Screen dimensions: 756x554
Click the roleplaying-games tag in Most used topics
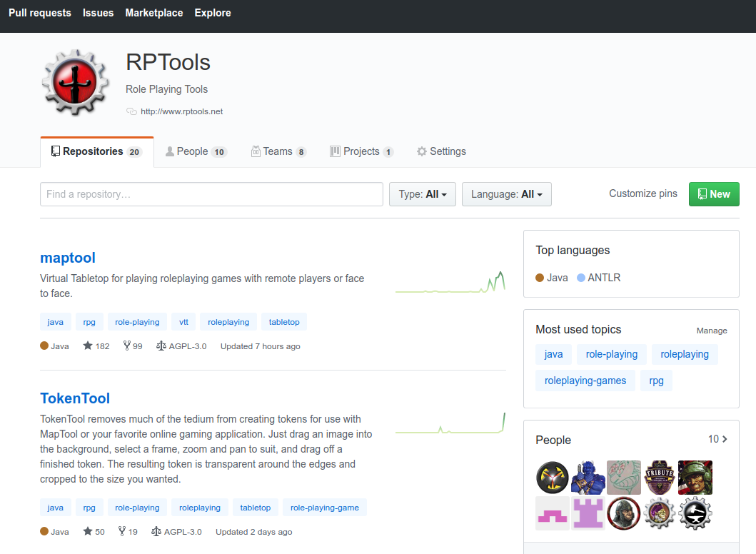[585, 381]
